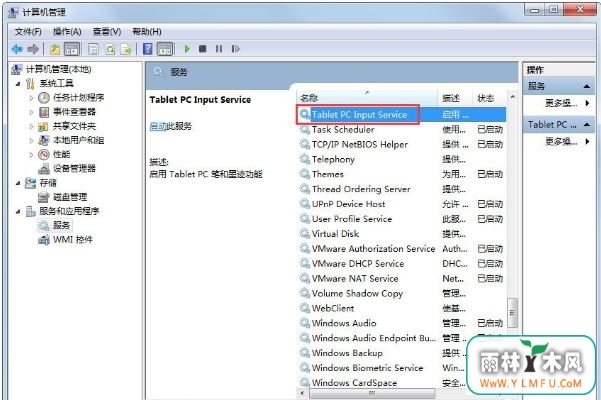Select the Themes service
This screenshot has height=400, width=601.
tap(402, 174)
